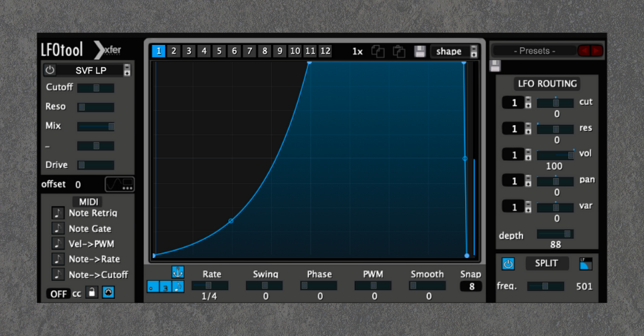This screenshot has height=336, width=644.
Task: Select graph tab 10
Action: (x=295, y=51)
